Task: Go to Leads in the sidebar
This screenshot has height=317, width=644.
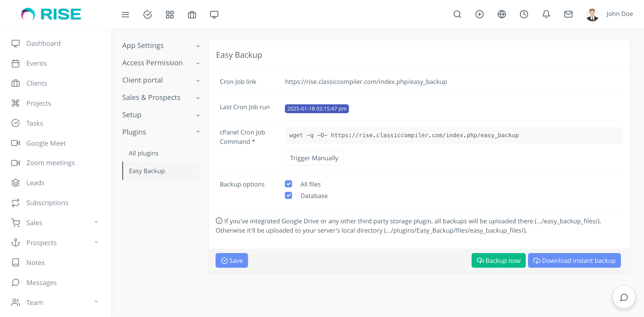Action: pos(35,183)
